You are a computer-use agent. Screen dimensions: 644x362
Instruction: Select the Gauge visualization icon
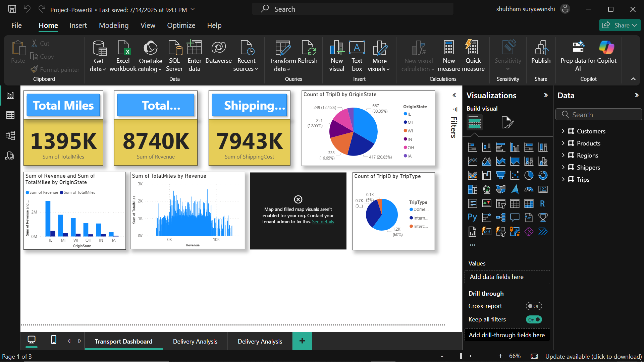[529, 189]
